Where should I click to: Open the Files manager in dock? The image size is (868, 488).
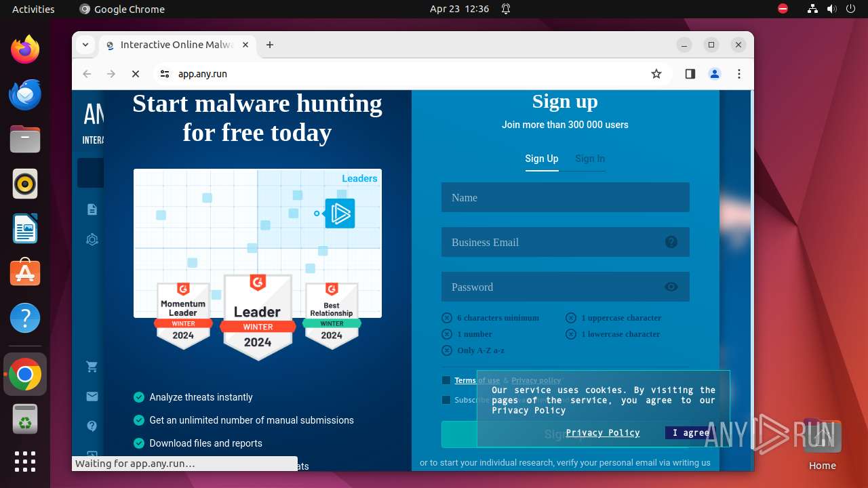[25, 139]
